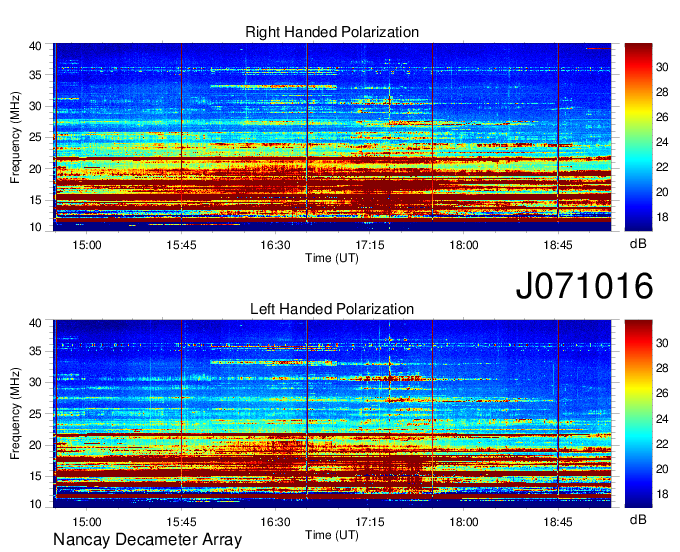Click the bottom panel 'Time (UT)' label
This screenshot has height=552, width=680.
coord(332,535)
